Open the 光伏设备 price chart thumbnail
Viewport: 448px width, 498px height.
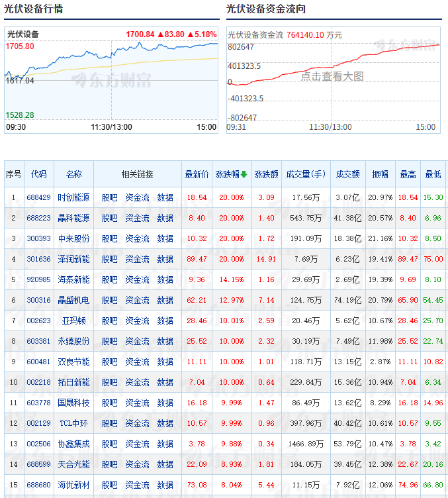click(111, 80)
